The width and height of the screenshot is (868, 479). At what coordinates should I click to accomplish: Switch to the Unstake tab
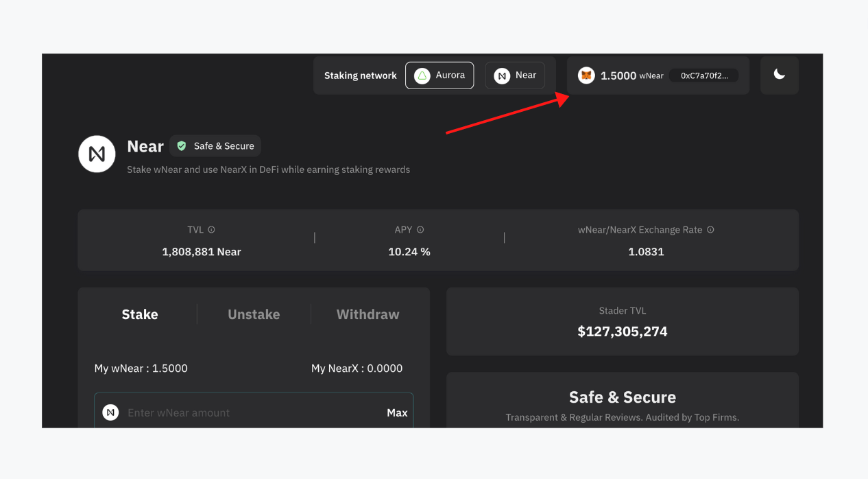(x=254, y=314)
